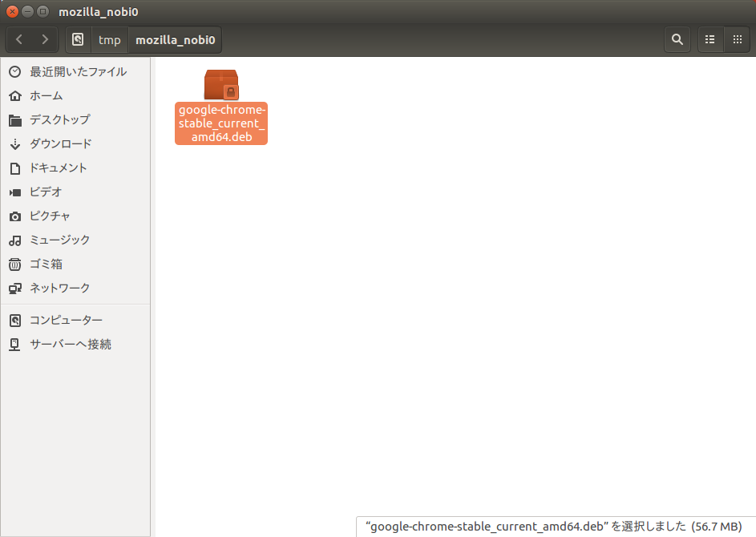Image resolution: width=756 pixels, height=537 pixels.
Task: Select the google-chrome deb package icon
Action: [221, 85]
